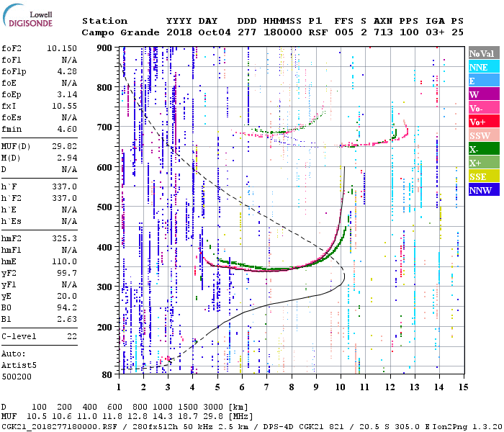
Task: Click the fmin value 4.60
Action: coord(67,129)
